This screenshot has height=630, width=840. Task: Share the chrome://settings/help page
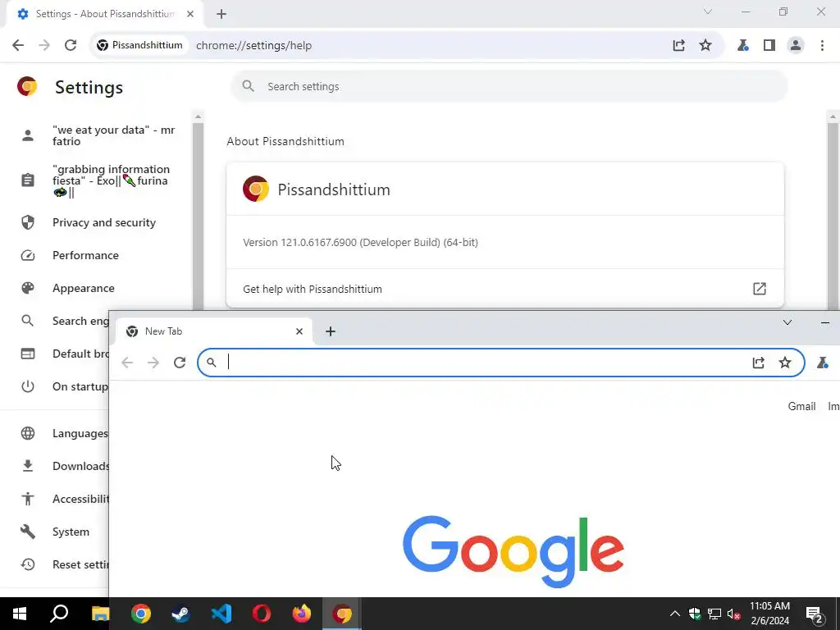[x=678, y=46]
